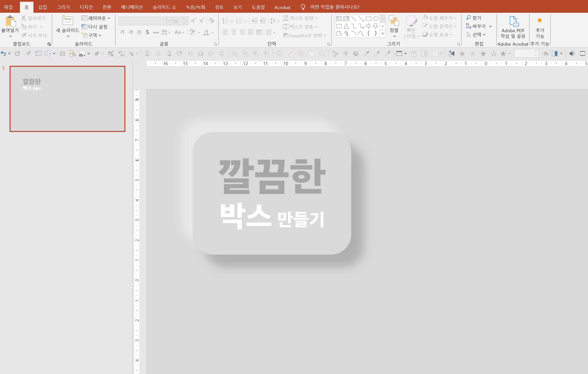Select slide 1 thumbnail in panel

tap(67, 99)
